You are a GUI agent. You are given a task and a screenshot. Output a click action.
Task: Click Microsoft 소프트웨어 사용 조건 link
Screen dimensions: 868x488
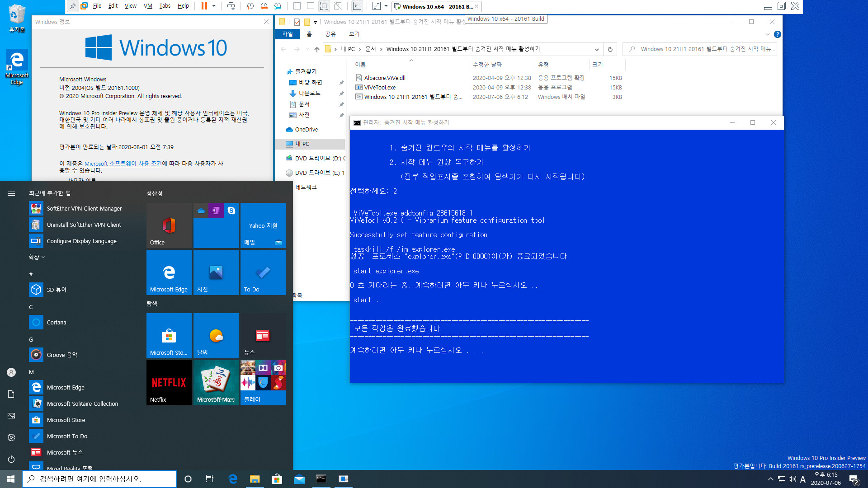pyautogui.click(x=123, y=164)
